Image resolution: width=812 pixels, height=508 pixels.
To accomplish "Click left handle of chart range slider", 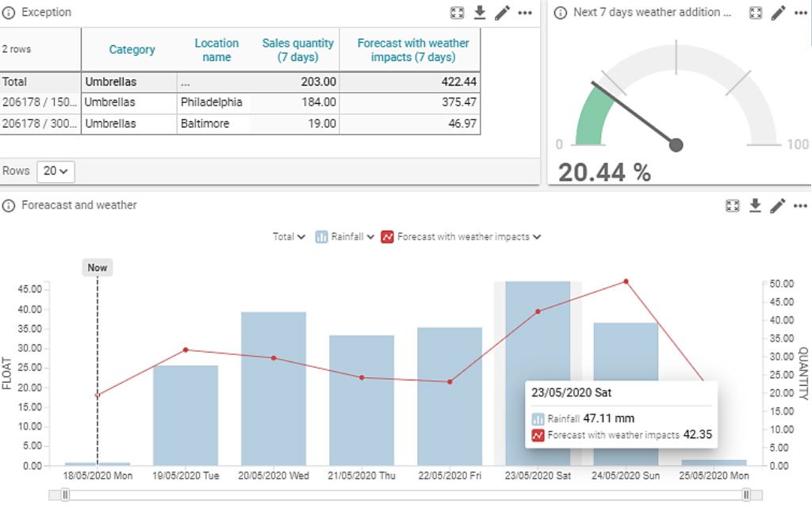I will [x=65, y=495].
